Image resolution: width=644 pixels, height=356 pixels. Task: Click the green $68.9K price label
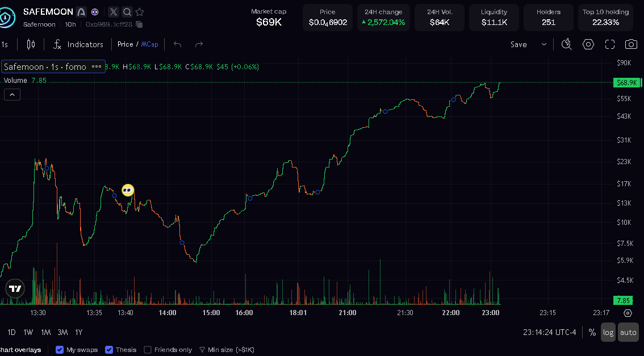tap(627, 82)
